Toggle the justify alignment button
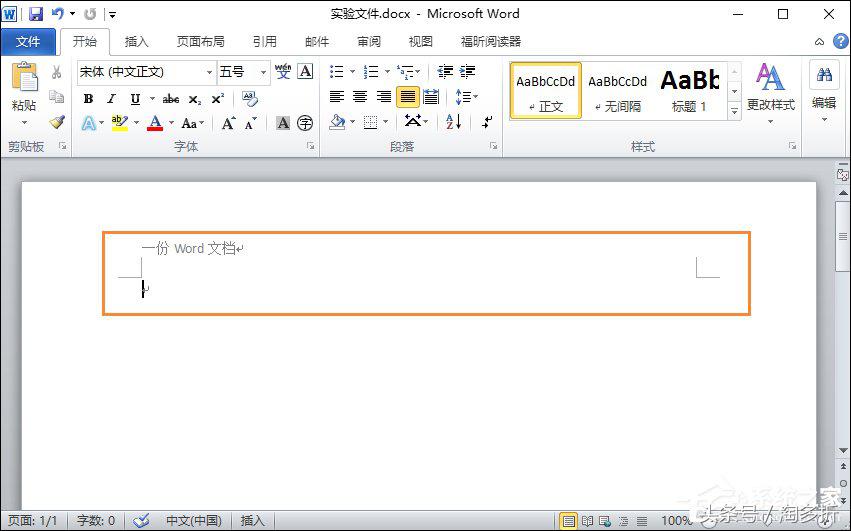Screen dimensions: 851x531 click(x=408, y=97)
